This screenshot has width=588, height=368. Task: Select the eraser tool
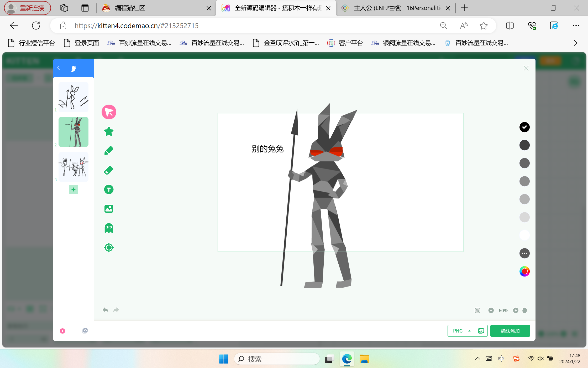click(x=109, y=170)
